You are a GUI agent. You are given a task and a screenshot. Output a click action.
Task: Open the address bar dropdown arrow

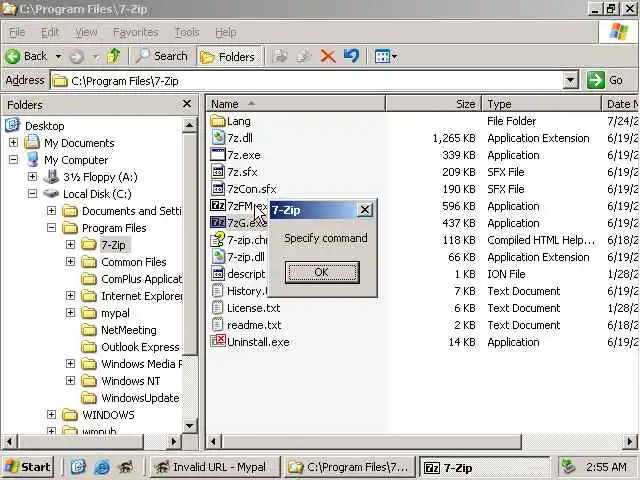click(x=571, y=80)
